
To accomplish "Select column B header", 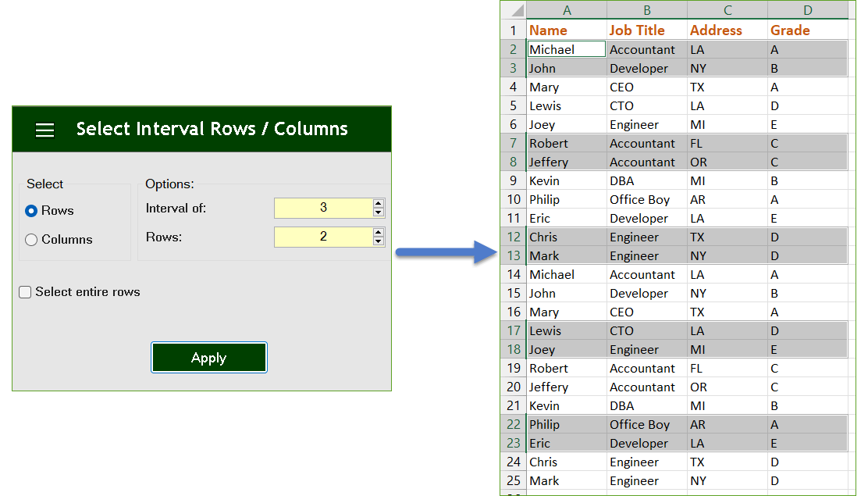I will point(646,10).
